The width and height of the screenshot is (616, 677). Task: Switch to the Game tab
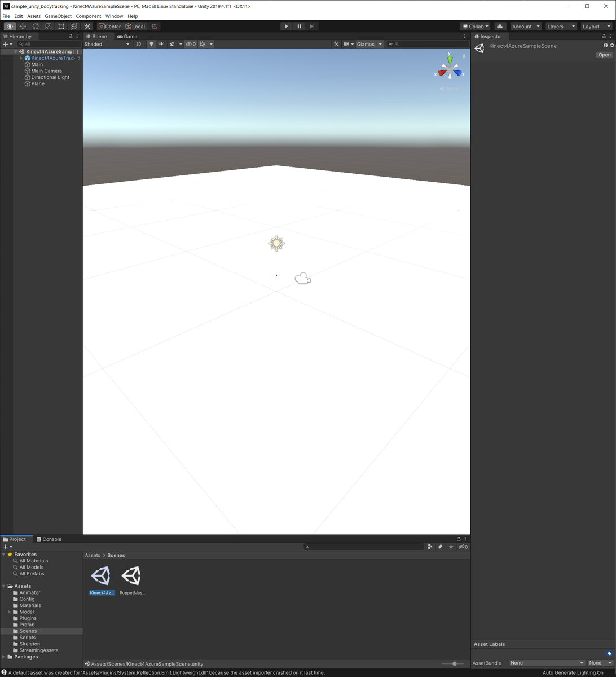pyautogui.click(x=127, y=36)
